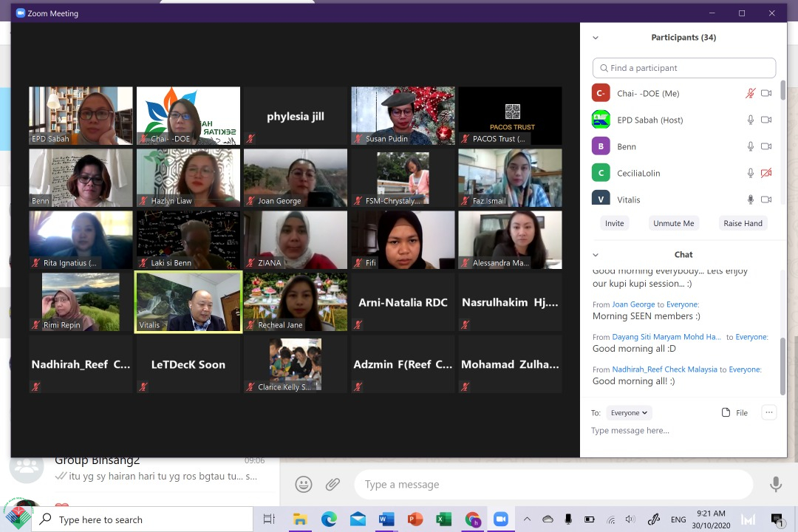Click the voice message microphone in background chat
The height and width of the screenshot is (532, 798).
[x=776, y=484]
